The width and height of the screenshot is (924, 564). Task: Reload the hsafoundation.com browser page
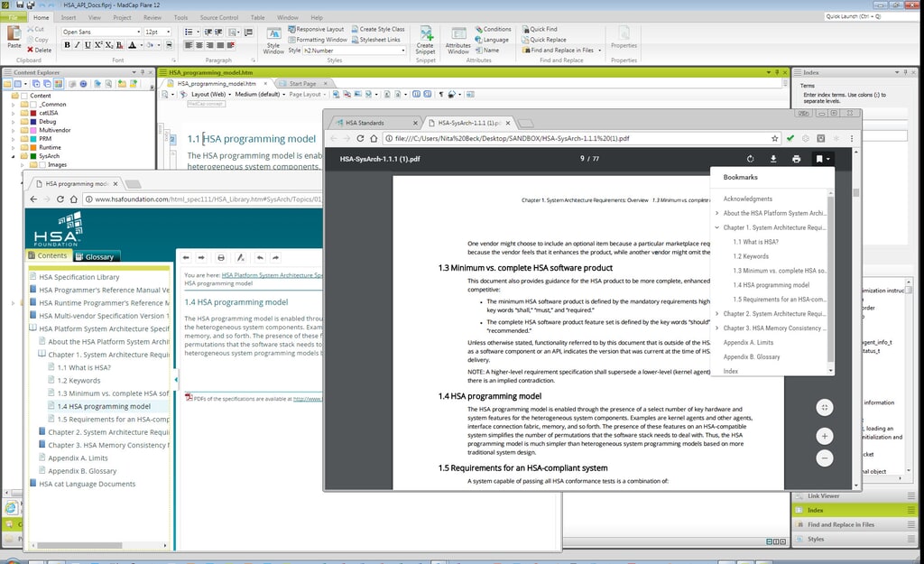[60, 199]
